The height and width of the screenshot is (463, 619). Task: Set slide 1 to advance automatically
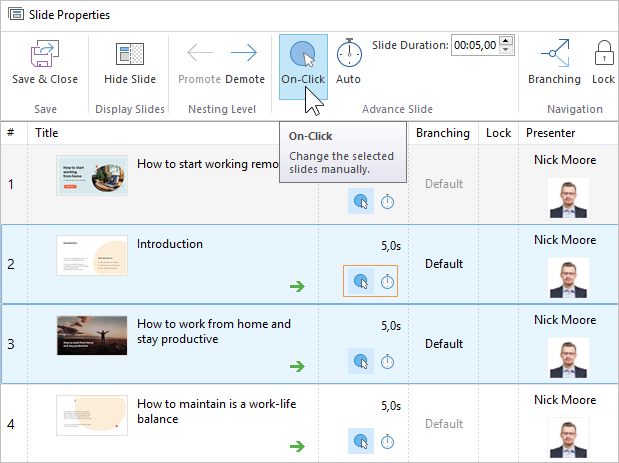tap(387, 201)
